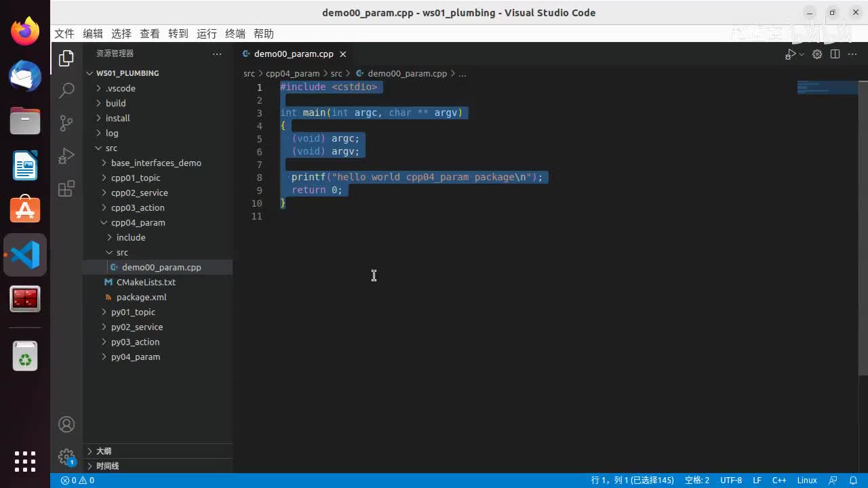Launch Firefox from the Ubuntu dock
Image resolution: width=868 pixels, height=488 pixels.
pos(25,31)
